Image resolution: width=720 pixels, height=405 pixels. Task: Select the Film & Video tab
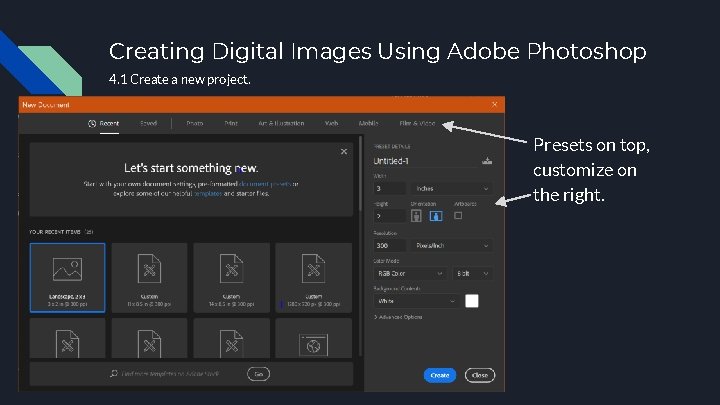[x=417, y=123]
